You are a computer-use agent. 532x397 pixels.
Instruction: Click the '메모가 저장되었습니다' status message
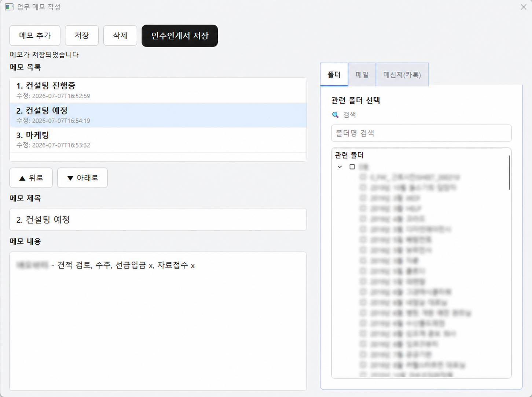click(x=44, y=55)
